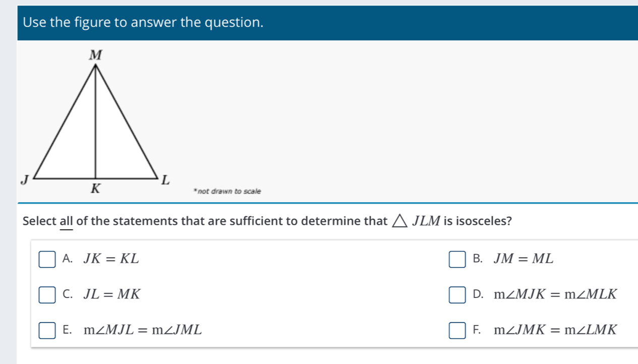Select the checkbox for option E
The width and height of the screenshot is (638, 364).
point(47,331)
